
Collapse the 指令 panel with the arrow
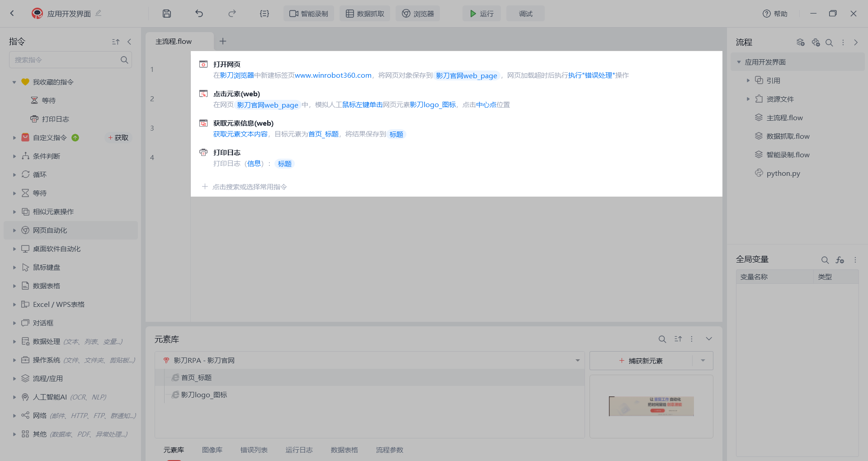pos(129,42)
